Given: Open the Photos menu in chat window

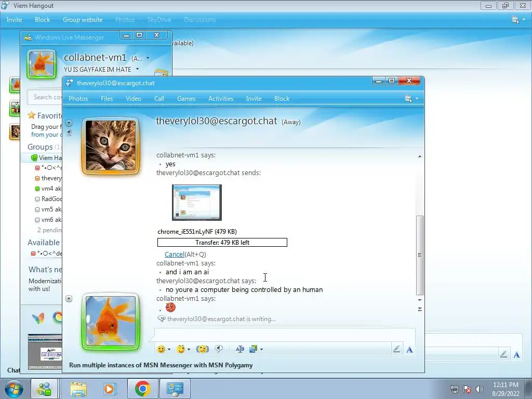Looking at the screenshot, I should point(78,99).
